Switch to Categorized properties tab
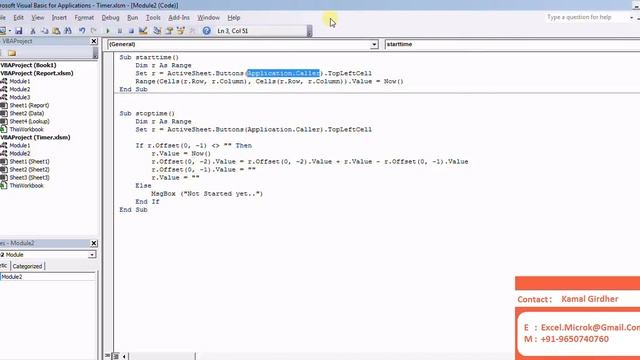The width and height of the screenshot is (640, 360). point(27,266)
